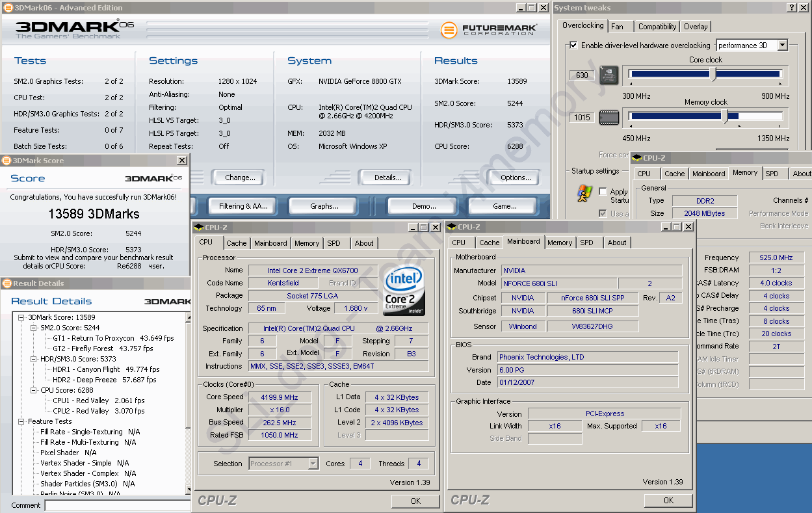Close the 3DMark Score window
812x513 pixels.
pyautogui.click(x=181, y=161)
